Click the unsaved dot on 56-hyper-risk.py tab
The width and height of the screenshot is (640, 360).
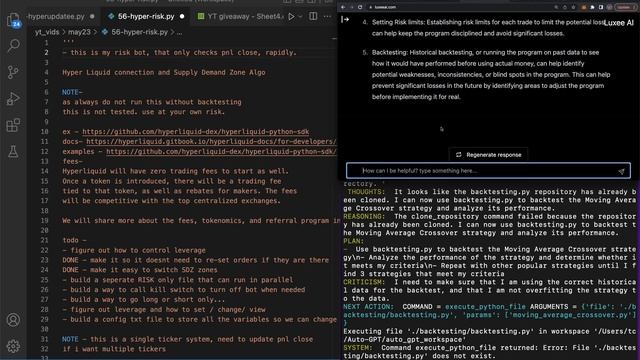182,17
